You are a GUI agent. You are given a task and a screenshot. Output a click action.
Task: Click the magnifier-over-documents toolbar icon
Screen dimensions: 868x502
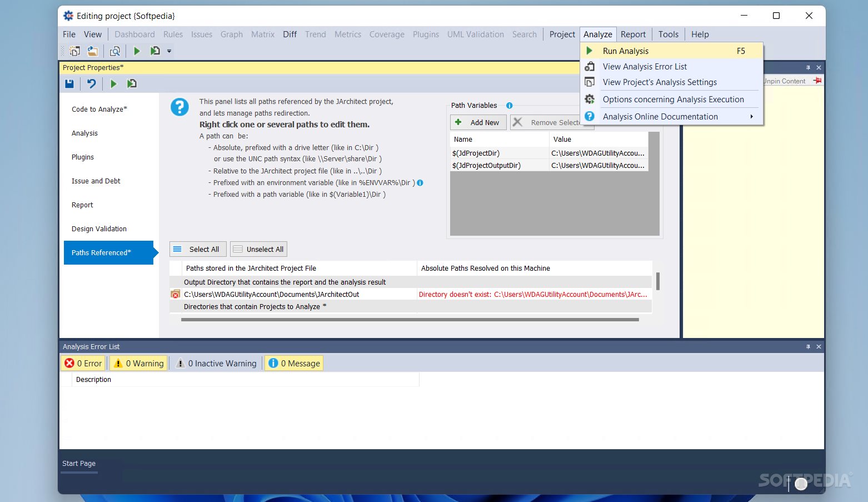115,51
